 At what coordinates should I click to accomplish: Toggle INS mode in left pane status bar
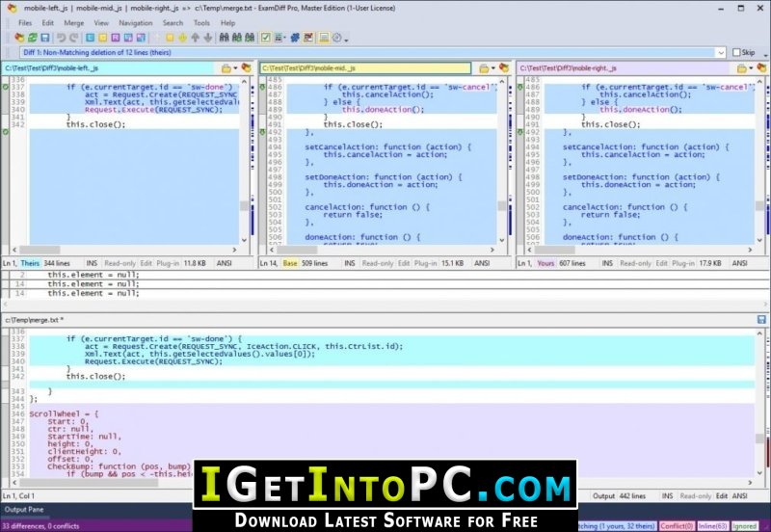pyautogui.click(x=92, y=263)
